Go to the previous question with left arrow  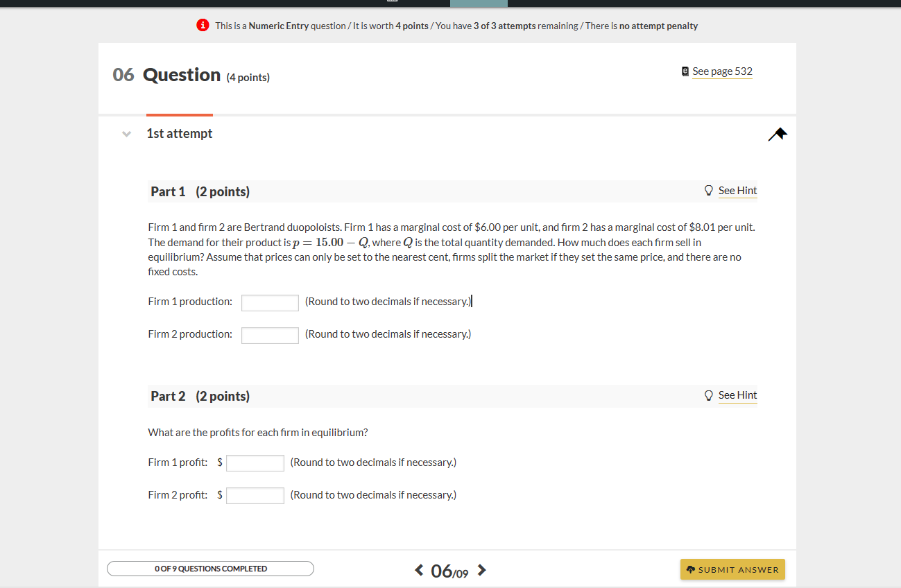click(x=418, y=569)
